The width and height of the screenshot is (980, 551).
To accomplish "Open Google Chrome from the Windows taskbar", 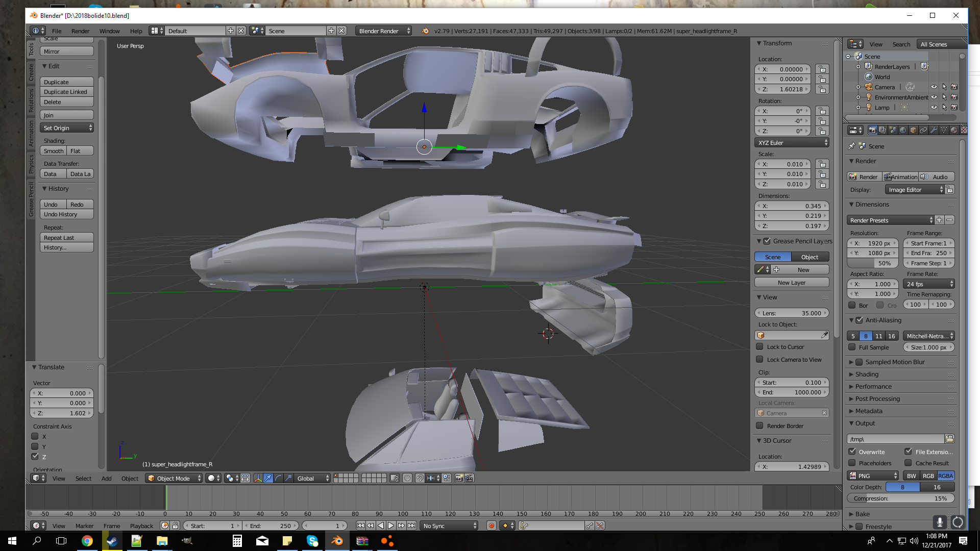I will click(87, 541).
